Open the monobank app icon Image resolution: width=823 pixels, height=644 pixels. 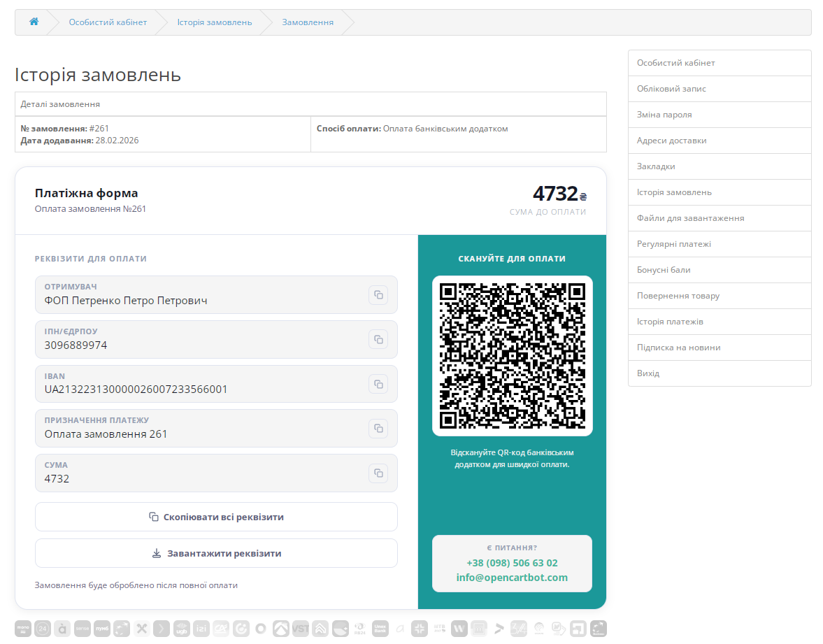pyautogui.click(x=23, y=629)
